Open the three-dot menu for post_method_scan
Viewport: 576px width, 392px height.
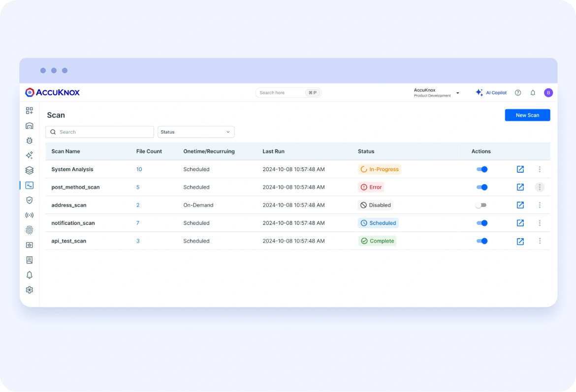coord(540,187)
